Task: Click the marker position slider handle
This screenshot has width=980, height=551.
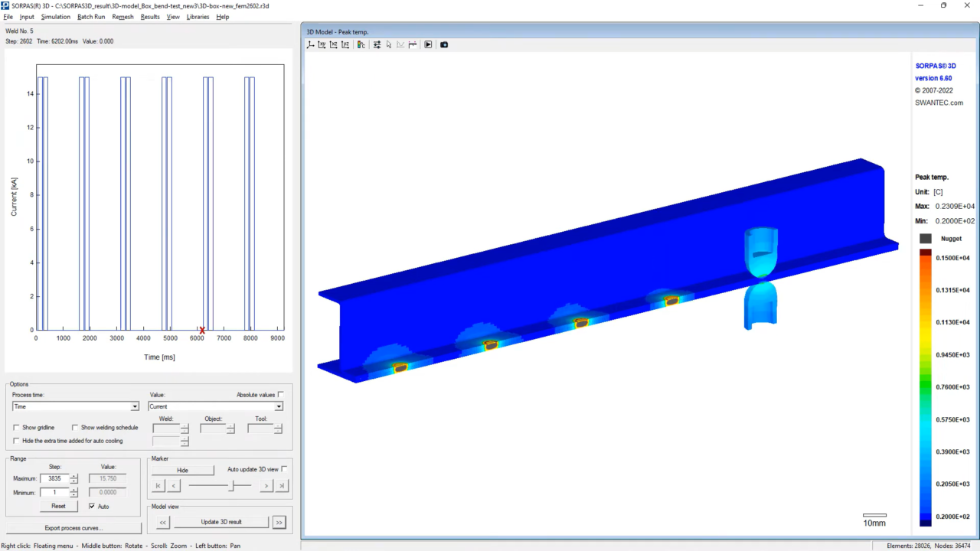Action: coord(232,486)
